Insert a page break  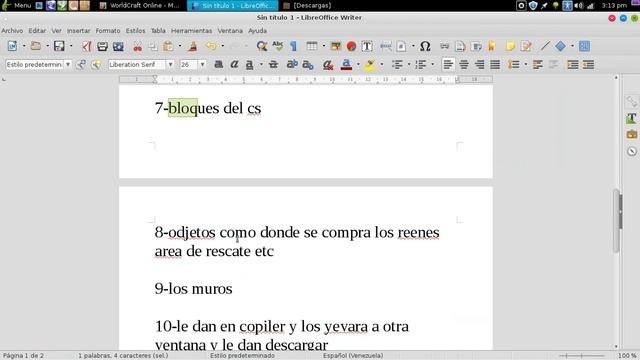(386, 46)
